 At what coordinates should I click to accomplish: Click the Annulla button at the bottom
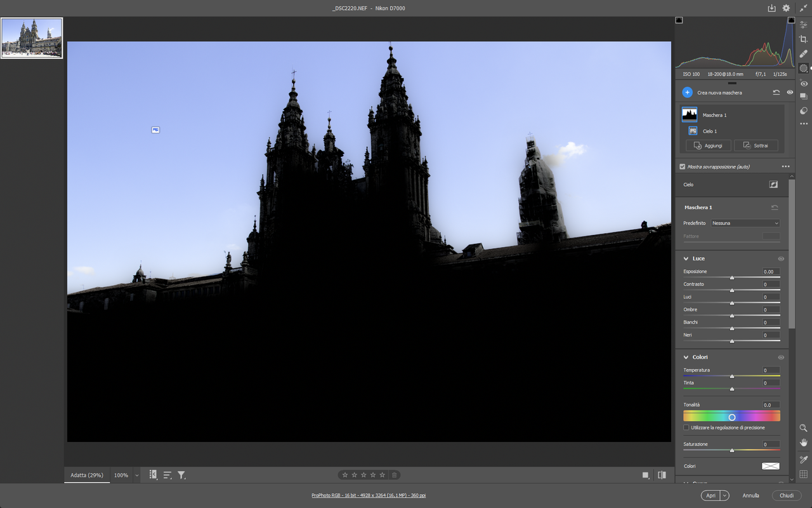750,495
